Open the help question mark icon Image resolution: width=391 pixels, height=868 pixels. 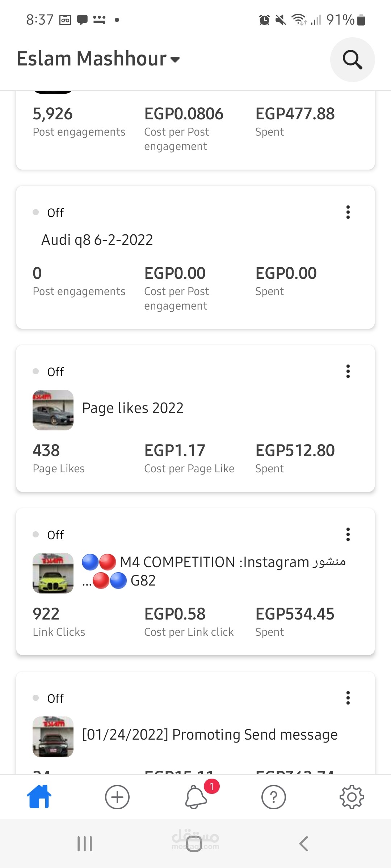tap(273, 797)
